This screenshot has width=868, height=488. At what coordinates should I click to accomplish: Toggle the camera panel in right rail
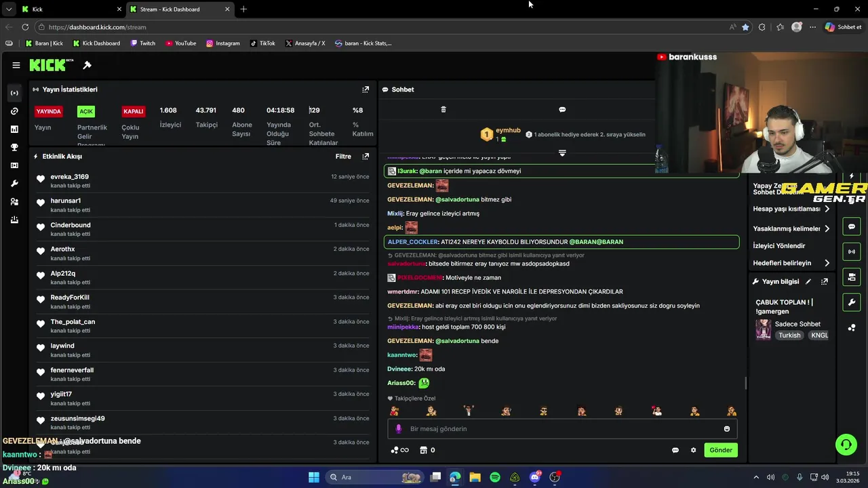pyautogui.click(x=852, y=277)
